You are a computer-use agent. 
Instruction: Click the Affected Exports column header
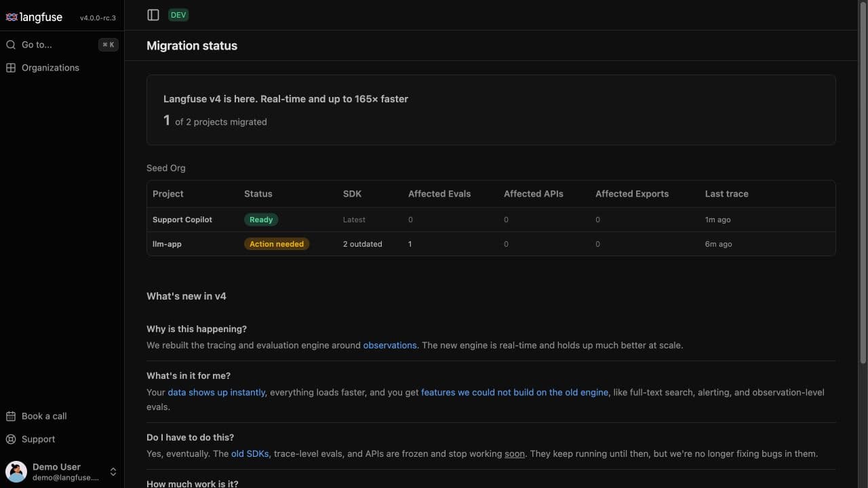pos(632,194)
